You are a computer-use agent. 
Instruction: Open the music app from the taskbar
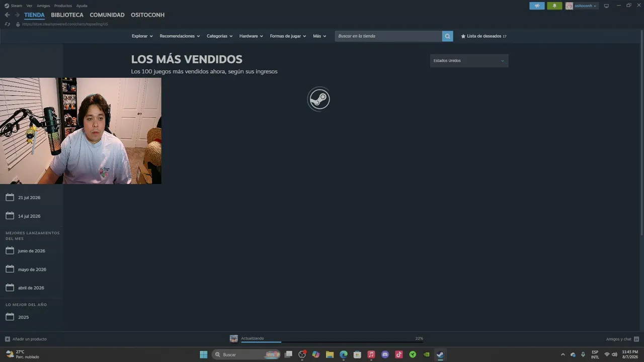371,354
